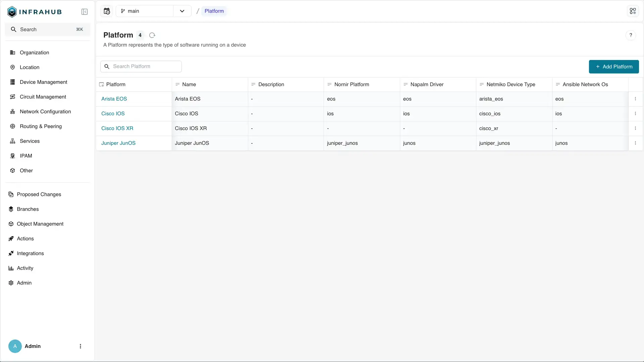Expand the branch selector chevron
Image resolution: width=644 pixels, height=362 pixels.
pos(182,11)
